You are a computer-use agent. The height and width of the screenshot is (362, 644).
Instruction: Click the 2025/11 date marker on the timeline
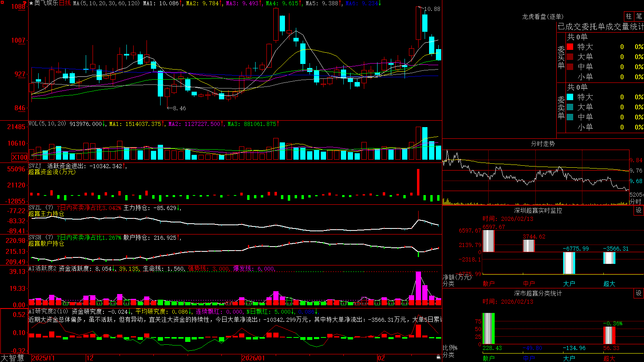(43, 358)
